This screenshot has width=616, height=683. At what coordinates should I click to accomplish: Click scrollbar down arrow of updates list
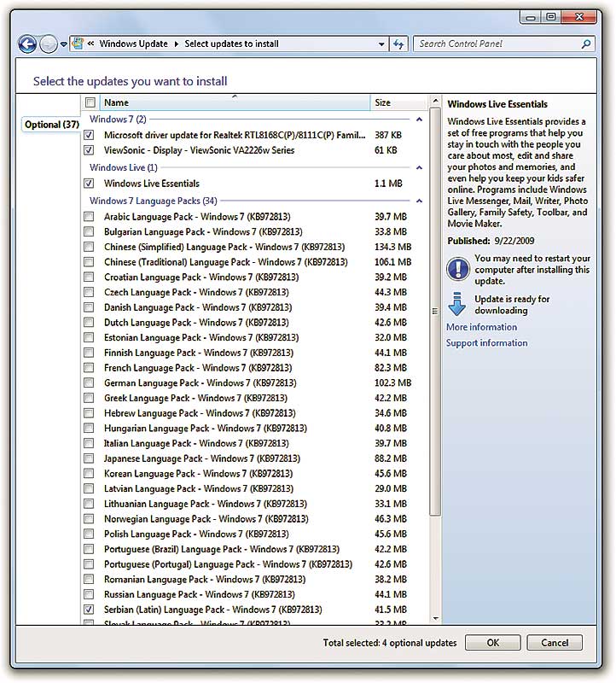(435, 618)
